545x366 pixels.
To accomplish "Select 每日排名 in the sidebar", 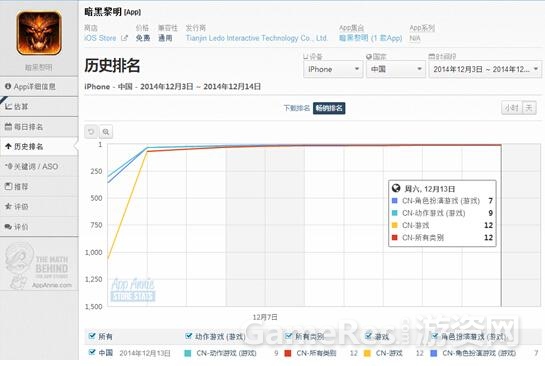I will [x=39, y=127].
